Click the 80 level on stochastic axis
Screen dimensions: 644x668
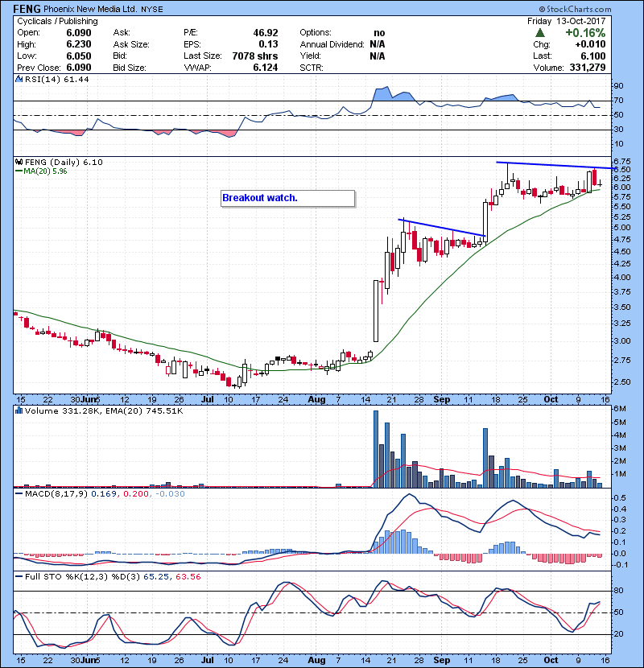(x=618, y=591)
